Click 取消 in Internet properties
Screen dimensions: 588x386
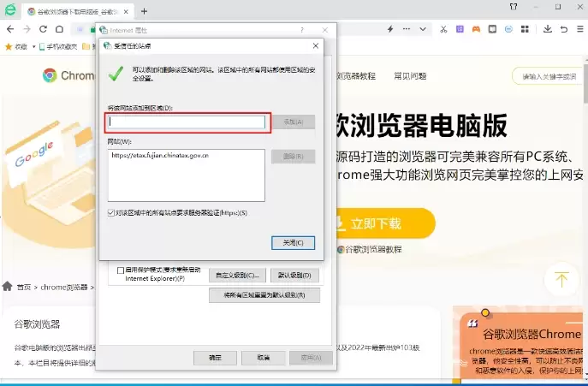pos(264,358)
